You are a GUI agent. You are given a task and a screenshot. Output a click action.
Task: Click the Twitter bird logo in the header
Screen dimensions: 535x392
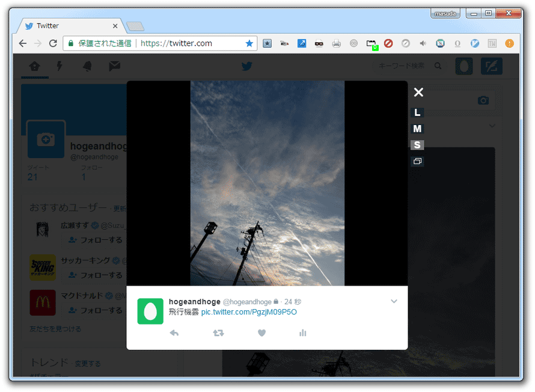click(x=246, y=66)
